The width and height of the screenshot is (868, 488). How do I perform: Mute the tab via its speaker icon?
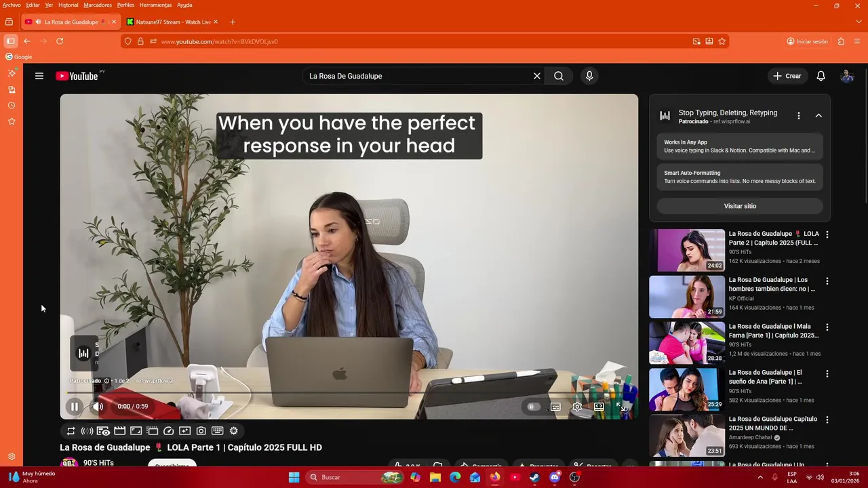(x=39, y=22)
